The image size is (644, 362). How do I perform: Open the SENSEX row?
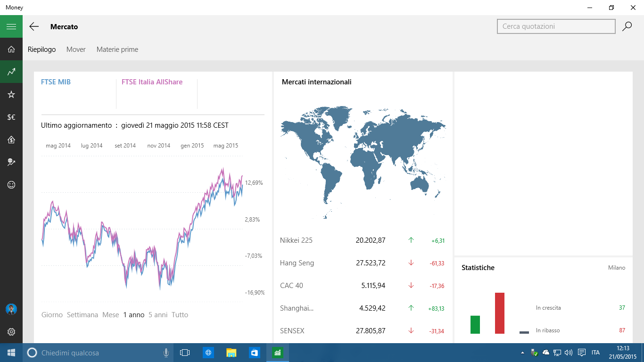(x=363, y=331)
